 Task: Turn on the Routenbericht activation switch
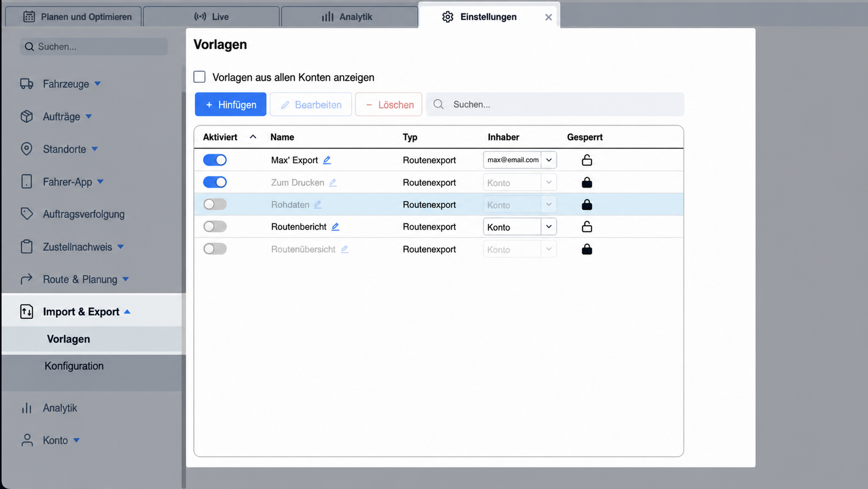click(x=215, y=227)
